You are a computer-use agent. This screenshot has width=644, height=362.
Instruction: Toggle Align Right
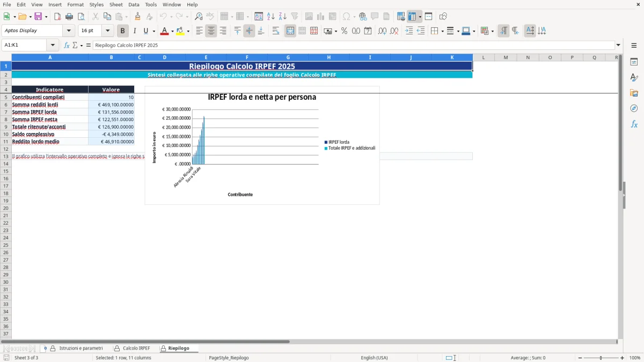click(x=223, y=31)
